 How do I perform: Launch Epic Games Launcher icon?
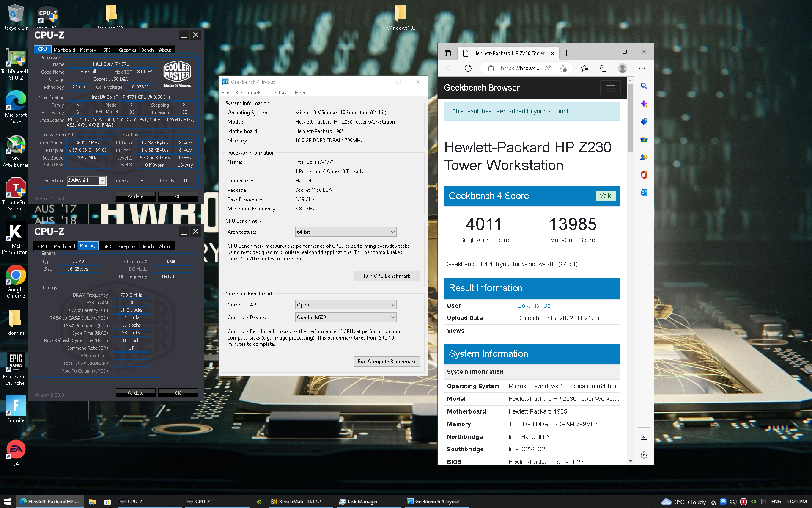16,369
